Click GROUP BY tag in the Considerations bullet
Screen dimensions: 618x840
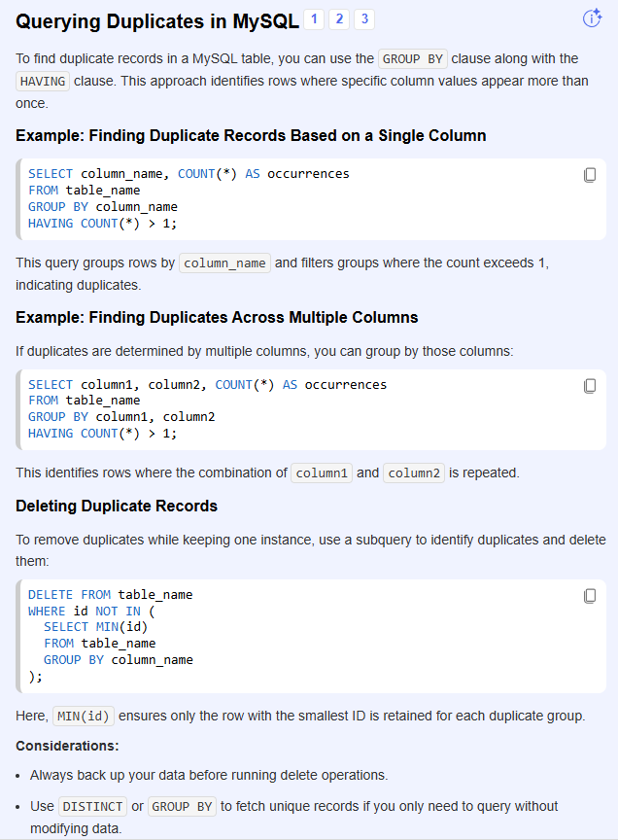click(184, 806)
